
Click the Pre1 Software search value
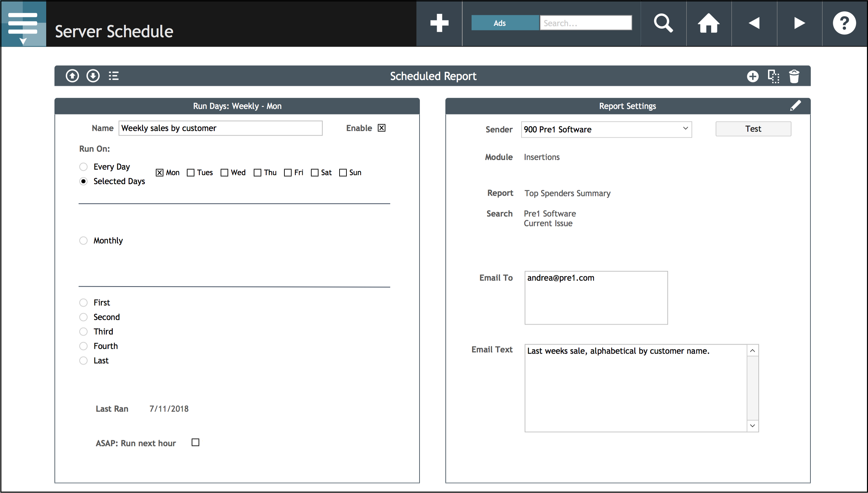pos(550,214)
